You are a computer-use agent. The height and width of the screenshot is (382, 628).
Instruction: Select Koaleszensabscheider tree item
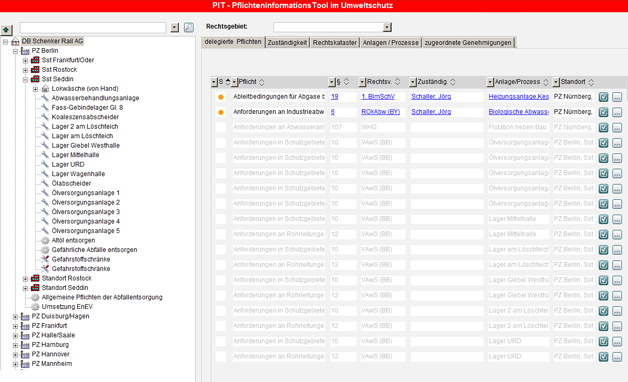(x=85, y=117)
